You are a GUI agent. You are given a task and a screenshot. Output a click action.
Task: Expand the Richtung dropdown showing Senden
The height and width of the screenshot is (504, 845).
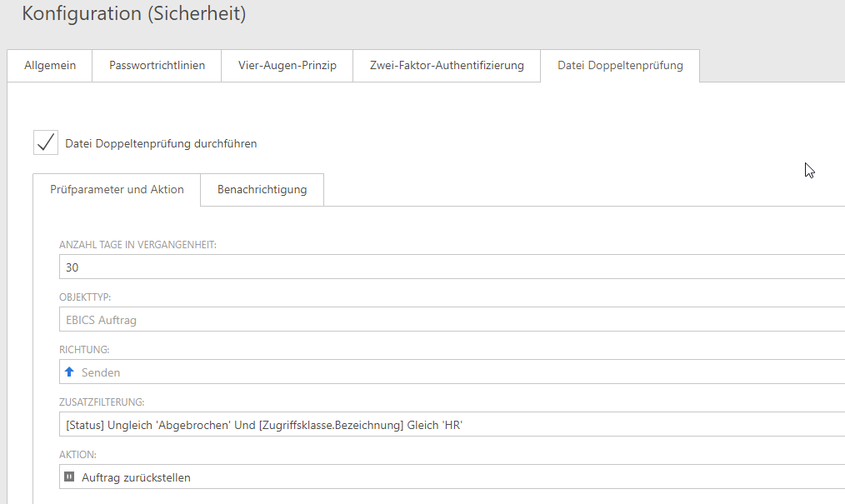(x=450, y=372)
